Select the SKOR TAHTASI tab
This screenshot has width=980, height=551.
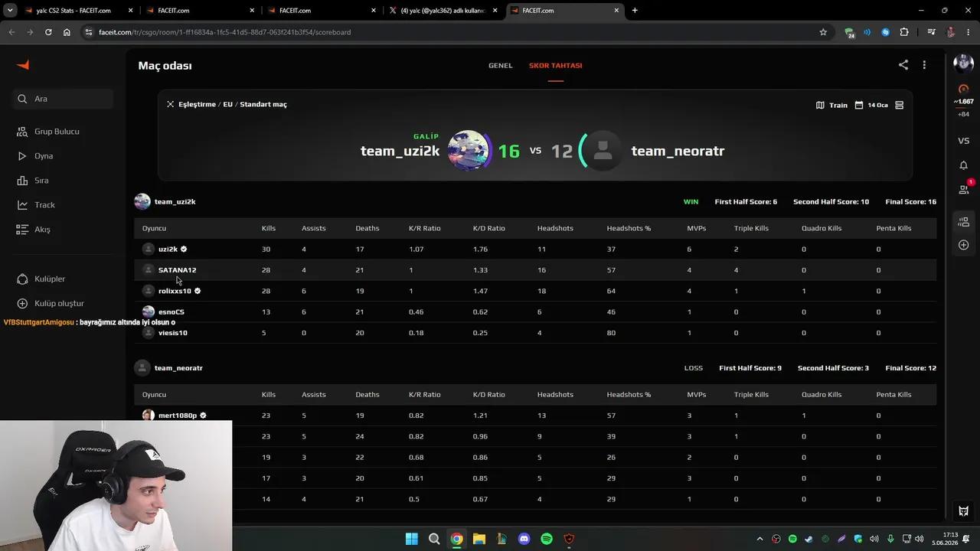(x=556, y=66)
